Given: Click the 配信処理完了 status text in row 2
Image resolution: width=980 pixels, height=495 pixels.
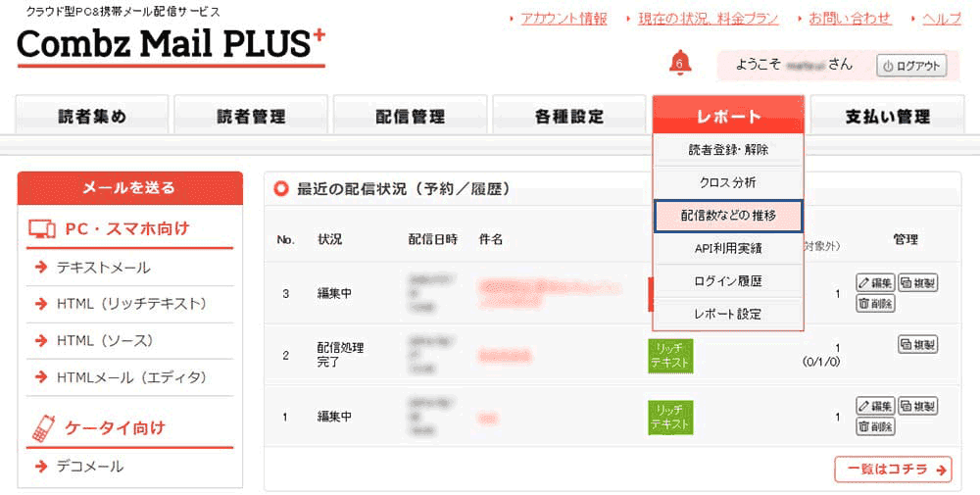Looking at the screenshot, I should click(341, 355).
